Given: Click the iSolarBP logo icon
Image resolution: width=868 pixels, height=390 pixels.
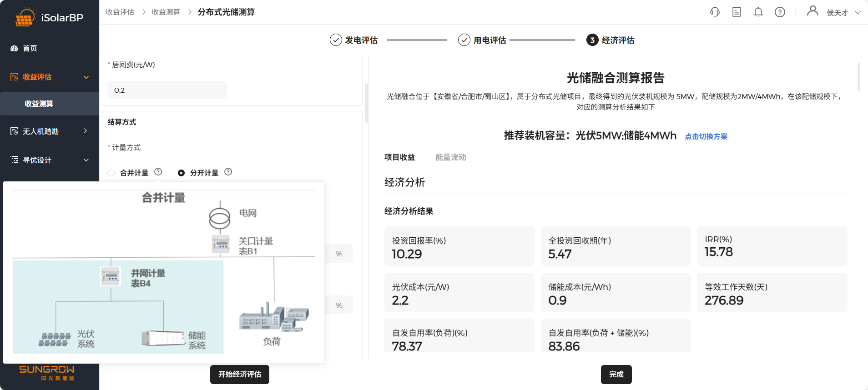Looking at the screenshot, I should pos(25,18).
